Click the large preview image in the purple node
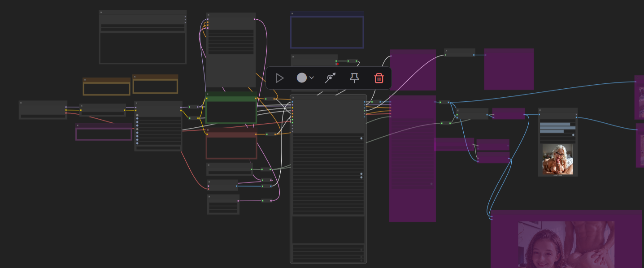The width and height of the screenshot is (644, 268). coord(566,244)
